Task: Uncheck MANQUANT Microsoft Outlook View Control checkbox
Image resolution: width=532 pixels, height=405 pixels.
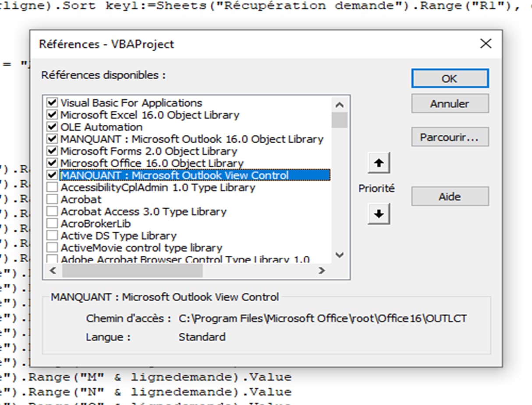Action: click(x=52, y=175)
